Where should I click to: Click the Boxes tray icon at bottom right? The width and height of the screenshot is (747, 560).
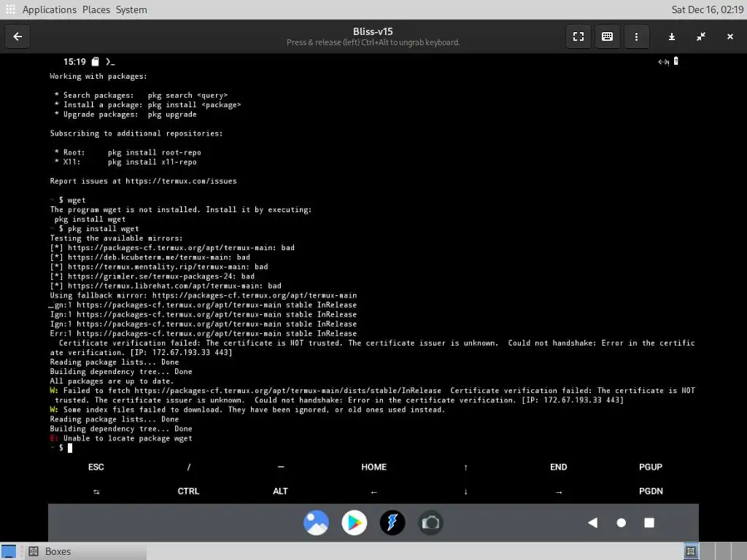coord(690,551)
